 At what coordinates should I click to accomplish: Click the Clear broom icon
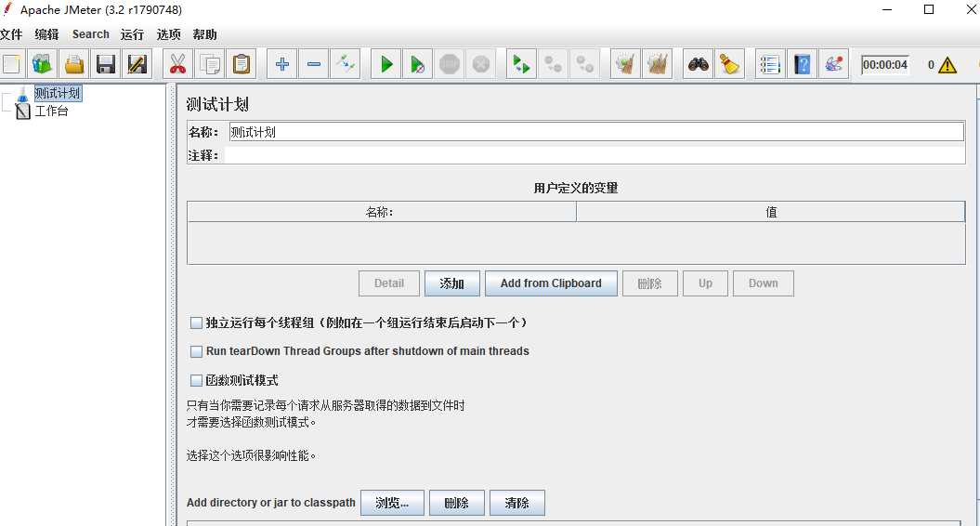tap(626, 64)
